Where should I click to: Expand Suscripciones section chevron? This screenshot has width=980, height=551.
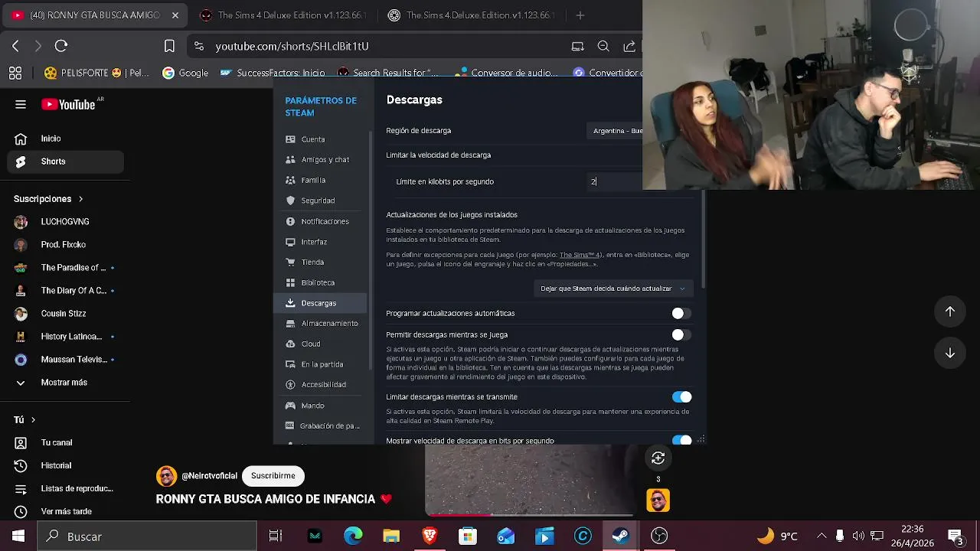click(x=80, y=199)
